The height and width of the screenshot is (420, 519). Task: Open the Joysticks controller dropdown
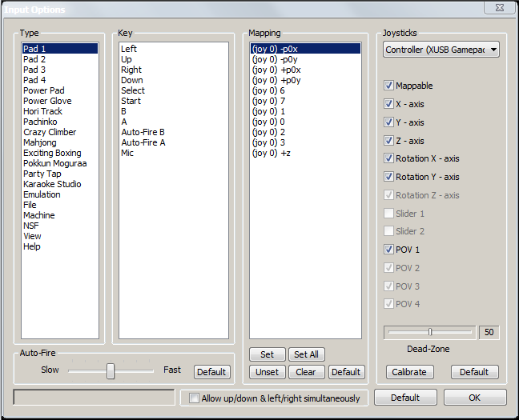coord(441,50)
